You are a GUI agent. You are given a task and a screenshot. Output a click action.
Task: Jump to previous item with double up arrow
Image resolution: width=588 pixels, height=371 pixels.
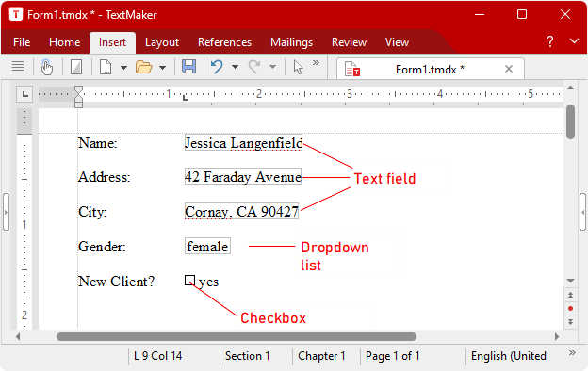[x=570, y=295]
